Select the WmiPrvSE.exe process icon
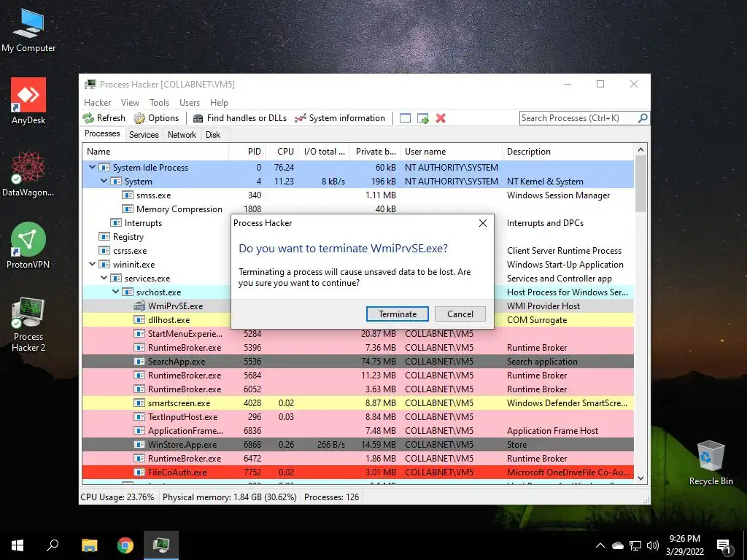 [139, 306]
